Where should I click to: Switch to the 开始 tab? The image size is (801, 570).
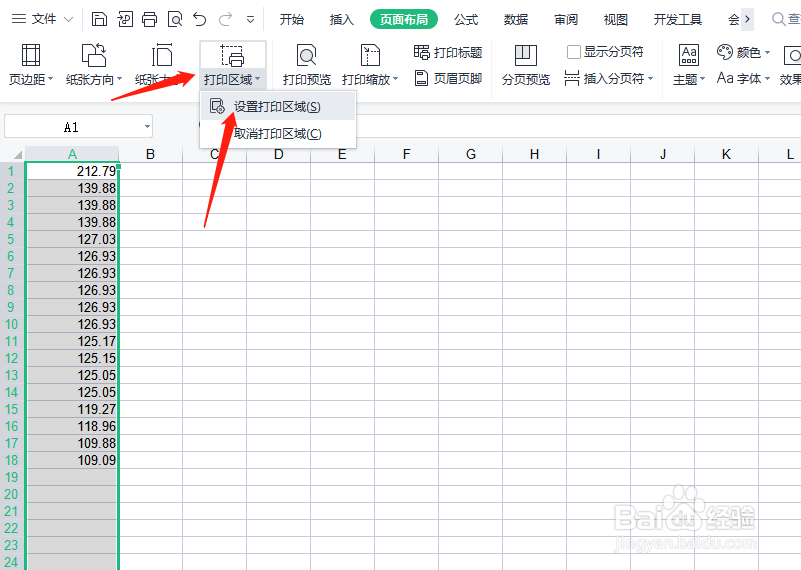coord(292,19)
